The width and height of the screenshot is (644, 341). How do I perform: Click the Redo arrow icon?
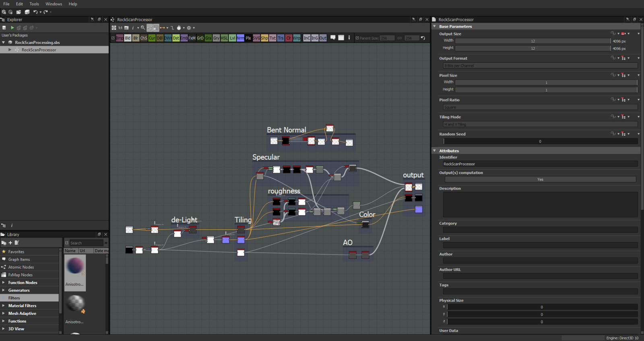[45, 12]
